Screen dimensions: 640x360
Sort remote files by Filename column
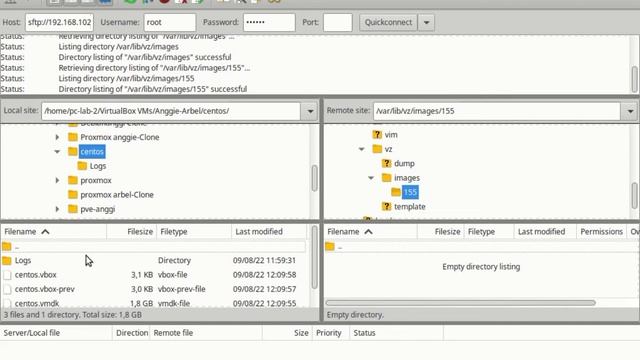[x=371, y=231]
